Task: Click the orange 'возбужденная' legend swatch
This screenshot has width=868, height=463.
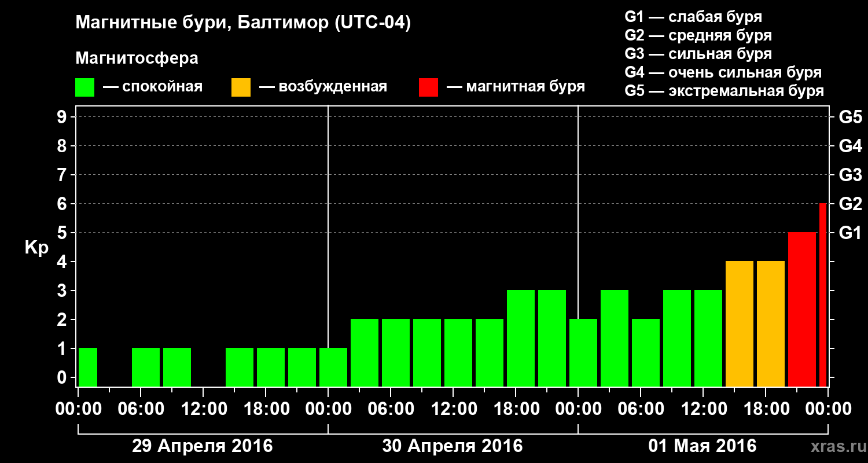Action: pyautogui.click(x=241, y=87)
